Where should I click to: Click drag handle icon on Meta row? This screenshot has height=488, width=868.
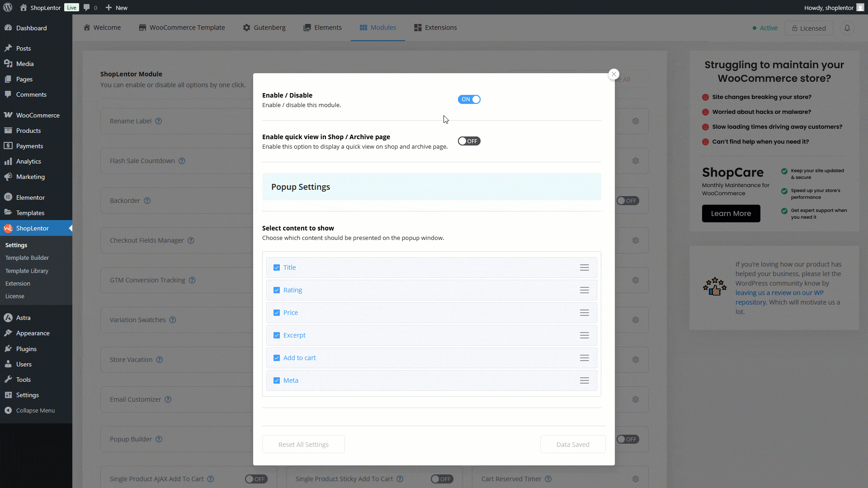click(584, 380)
